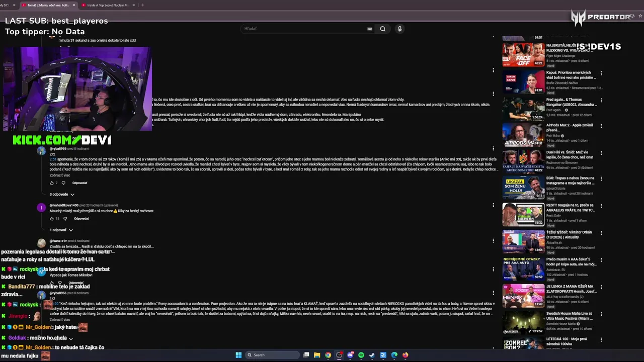
Task: Dislike the ivaheidtkova1400 comment
Action: (65, 219)
